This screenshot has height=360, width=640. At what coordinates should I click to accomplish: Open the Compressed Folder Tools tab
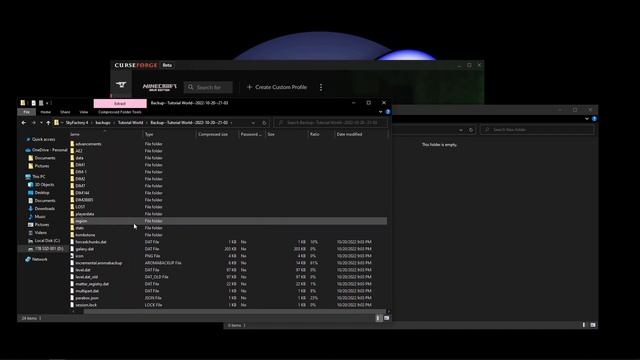tap(120, 112)
